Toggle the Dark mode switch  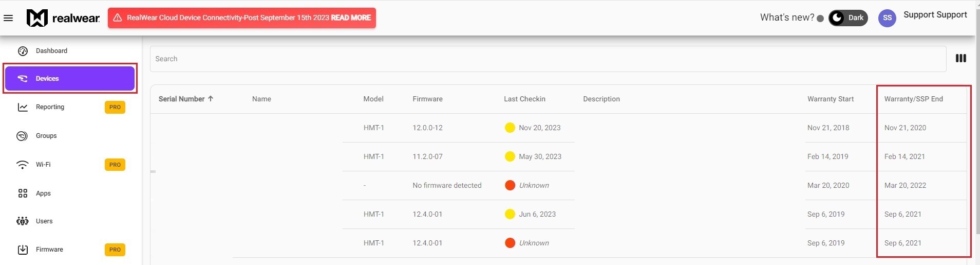pyautogui.click(x=848, y=18)
